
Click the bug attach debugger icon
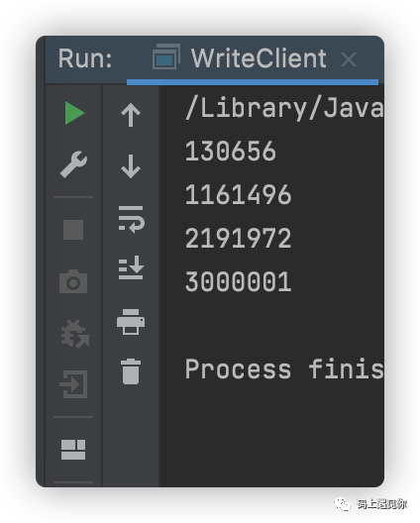pos(74,334)
